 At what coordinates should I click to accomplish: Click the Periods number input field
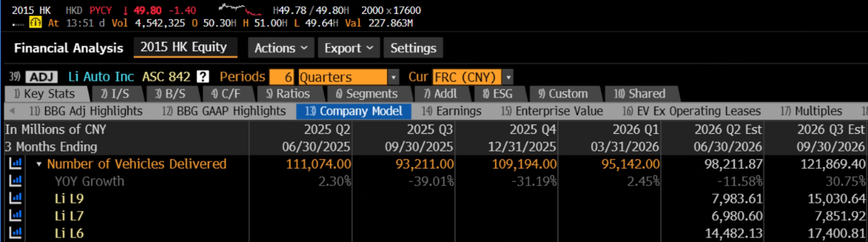pos(282,76)
